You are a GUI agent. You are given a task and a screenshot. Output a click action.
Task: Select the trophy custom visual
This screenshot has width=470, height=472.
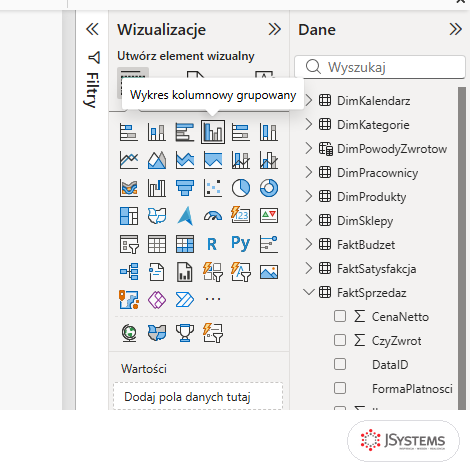(185, 333)
